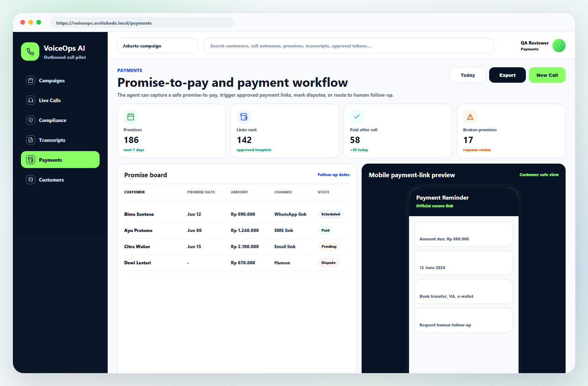The image size is (588, 386).
Task: Click the Scheduled state badge
Action: tap(331, 214)
